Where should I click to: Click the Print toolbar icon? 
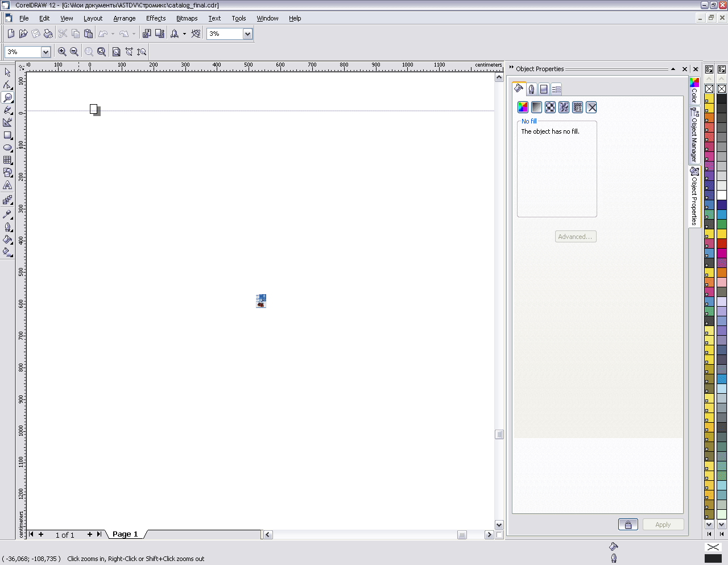click(48, 34)
